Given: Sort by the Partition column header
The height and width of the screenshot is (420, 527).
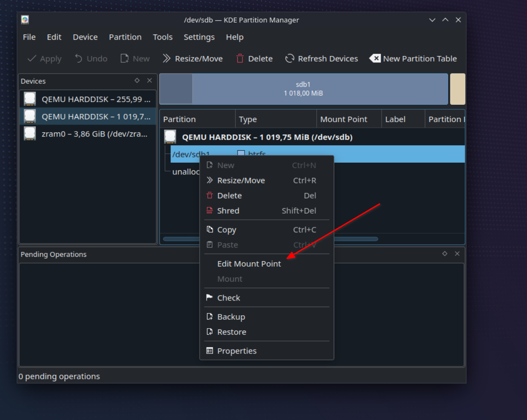Looking at the screenshot, I should [x=198, y=119].
